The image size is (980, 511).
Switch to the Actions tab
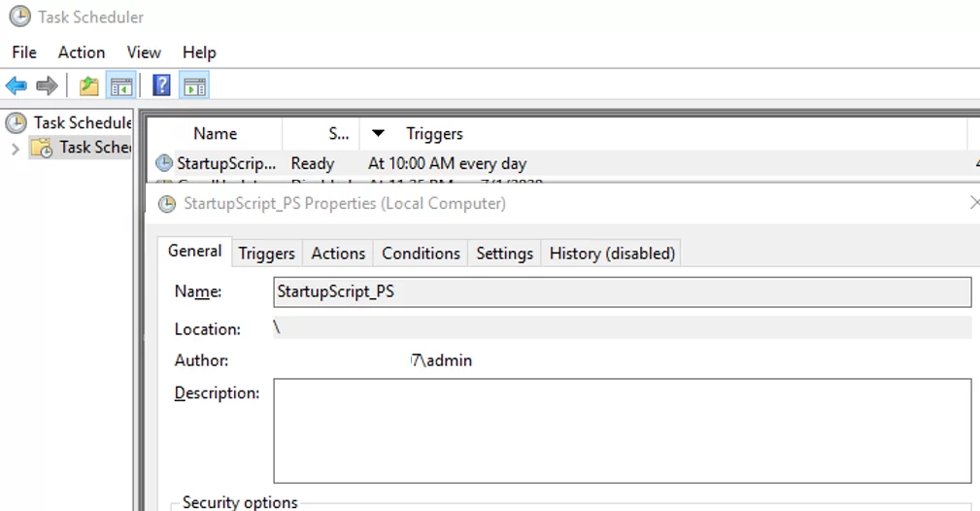[338, 254]
